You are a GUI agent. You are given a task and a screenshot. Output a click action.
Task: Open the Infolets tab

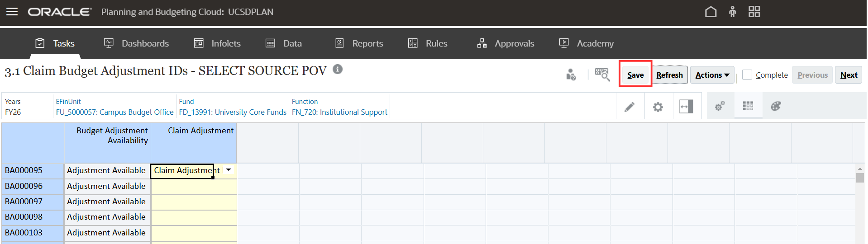pos(217,43)
